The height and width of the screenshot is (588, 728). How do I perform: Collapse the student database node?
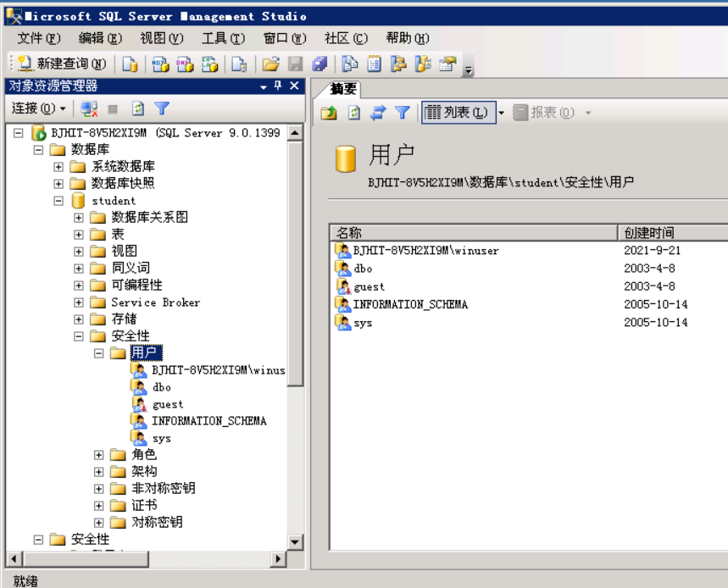coord(58,201)
